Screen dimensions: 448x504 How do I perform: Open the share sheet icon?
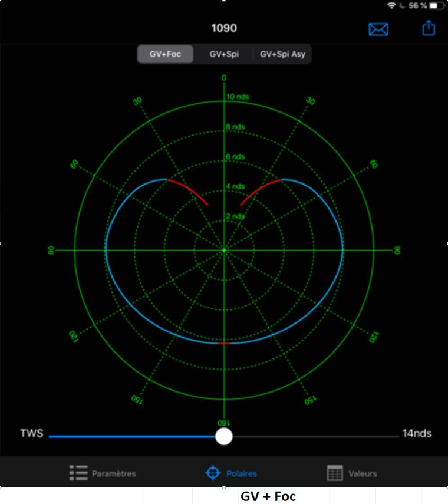[x=429, y=28]
